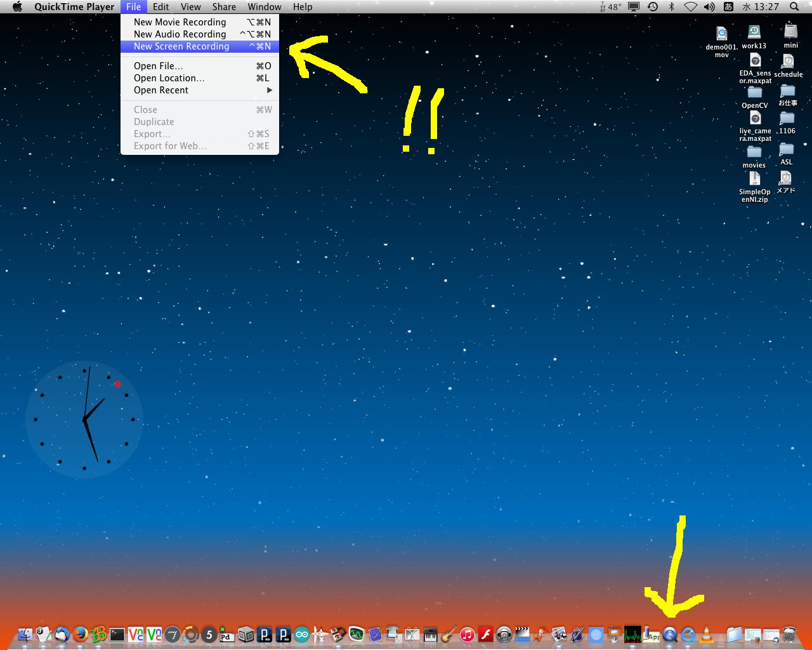Click the 48° temperature monitor readout
Image resolution: width=812 pixels, height=650 pixels.
pyautogui.click(x=611, y=6)
